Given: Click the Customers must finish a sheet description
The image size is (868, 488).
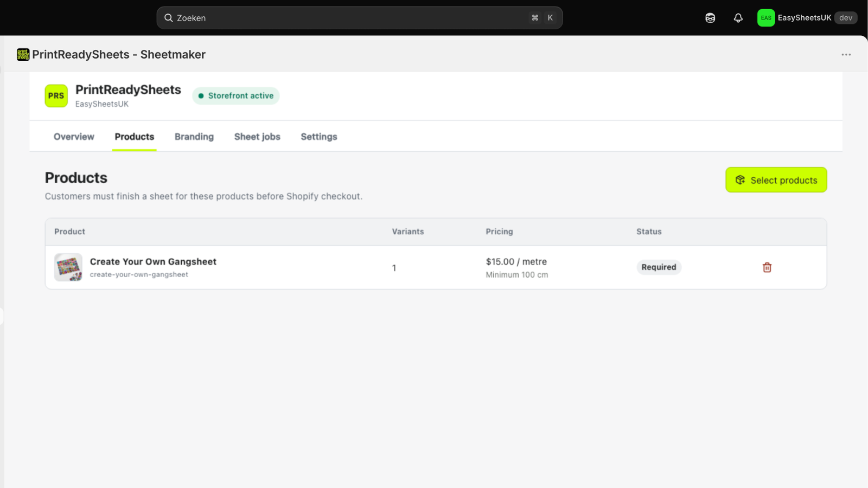Looking at the screenshot, I should click(203, 196).
